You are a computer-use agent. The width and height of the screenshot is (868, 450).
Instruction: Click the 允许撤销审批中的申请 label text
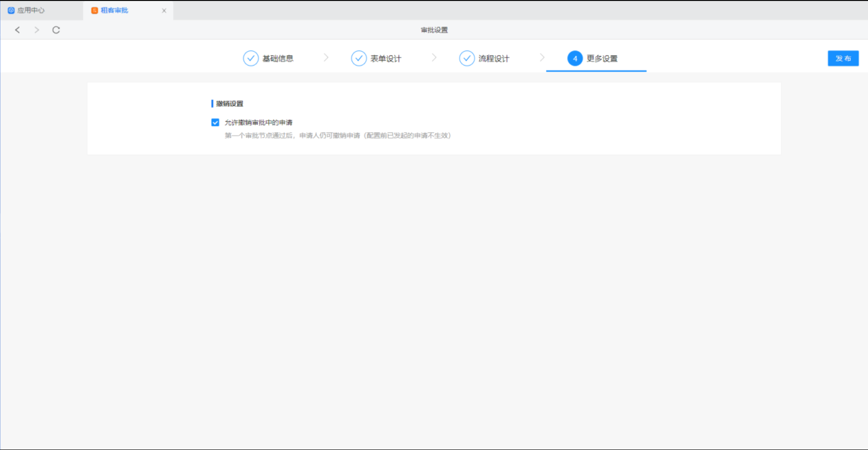tap(258, 123)
